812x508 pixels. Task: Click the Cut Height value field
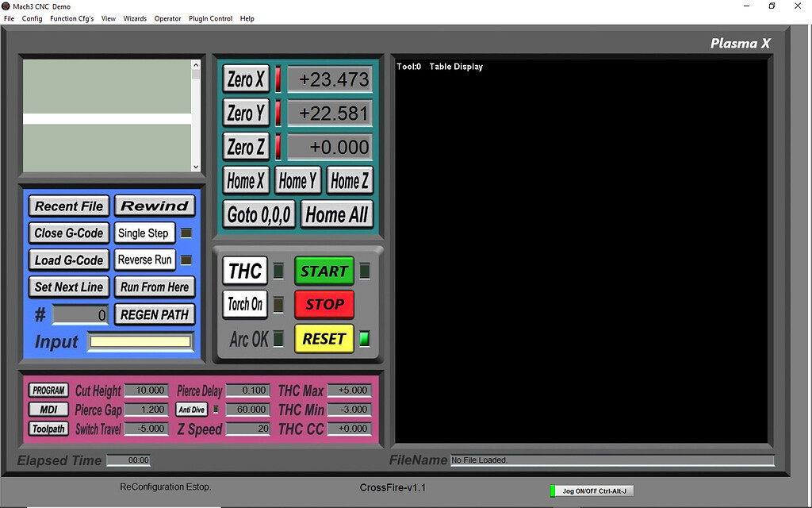145,391
